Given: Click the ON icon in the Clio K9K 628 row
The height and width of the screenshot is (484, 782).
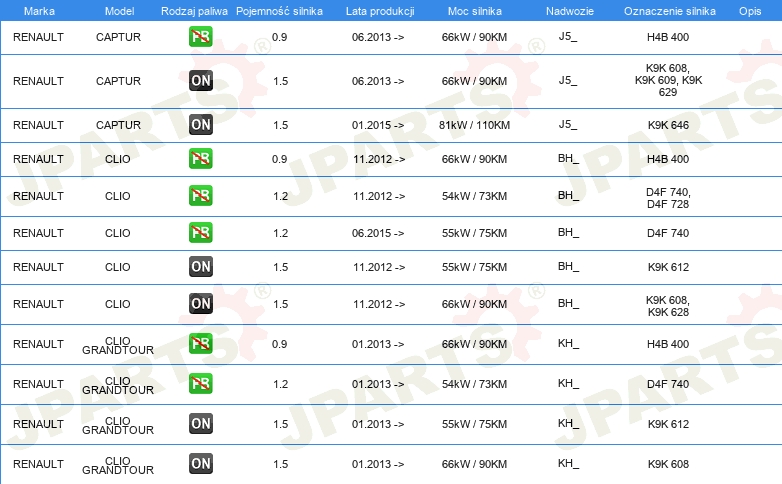Looking at the screenshot, I should coord(200,303).
